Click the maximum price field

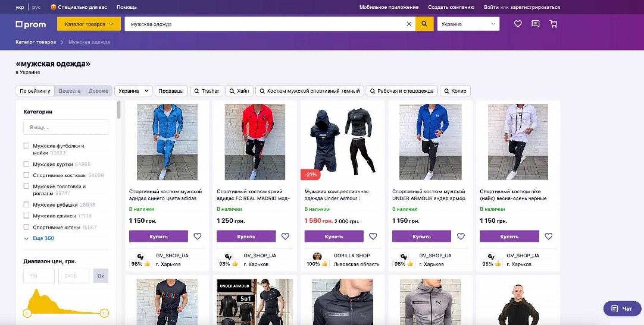point(74,276)
